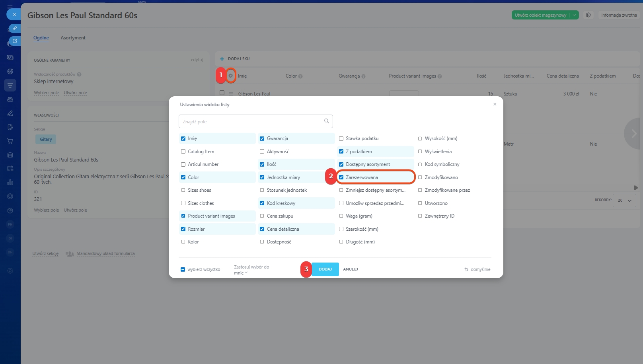Toggle the Zarezerwowana checkbox

pos(341,177)
